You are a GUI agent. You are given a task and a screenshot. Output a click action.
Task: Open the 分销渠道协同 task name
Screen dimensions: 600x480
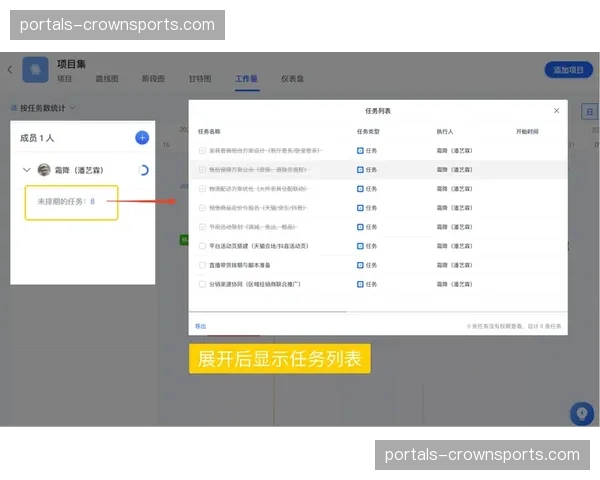[255, 284]
